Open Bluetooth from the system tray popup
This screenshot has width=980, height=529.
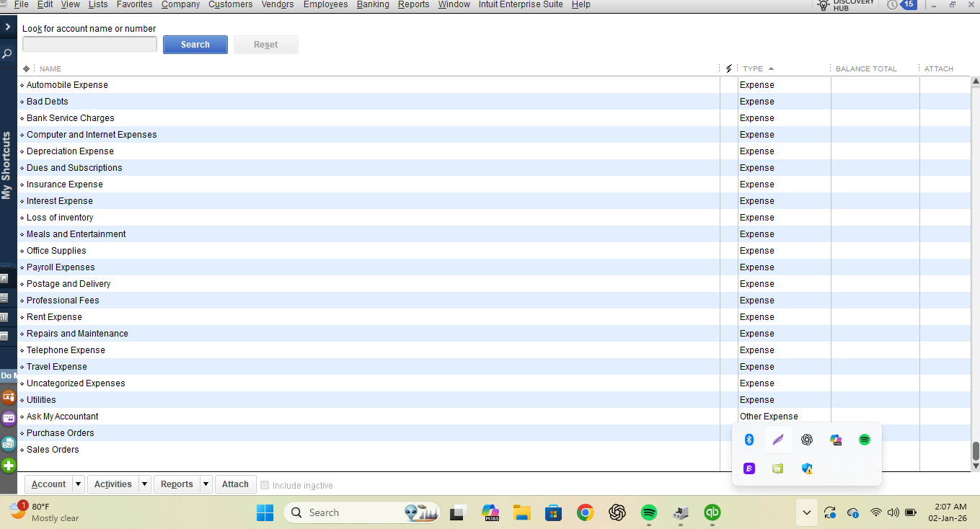click(x=749, y=440)
